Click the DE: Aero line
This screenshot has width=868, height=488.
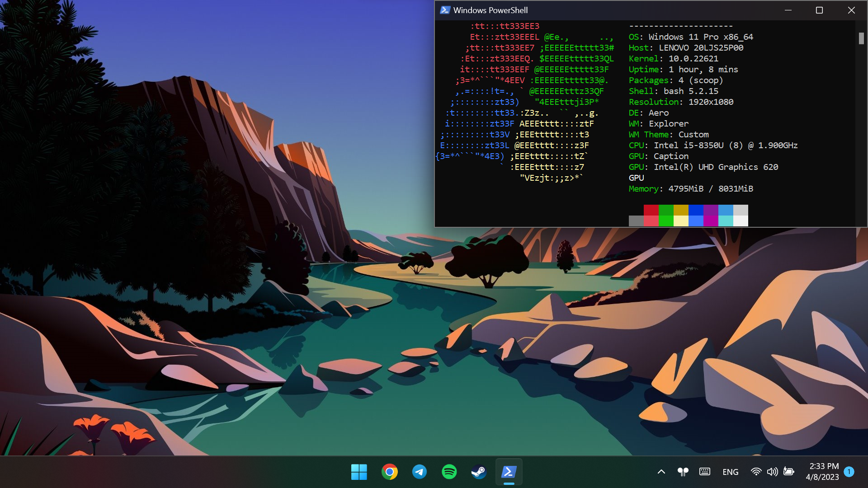point(648,113)
